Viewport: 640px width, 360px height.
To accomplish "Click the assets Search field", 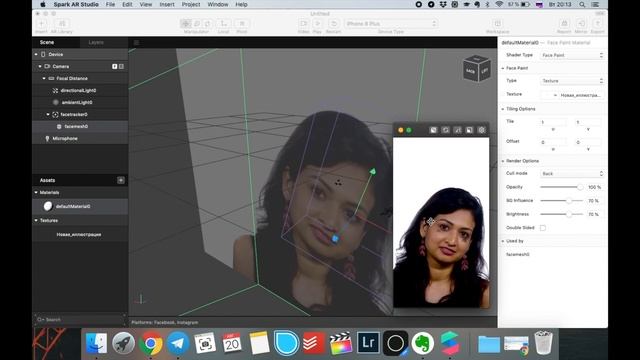I will [x=80, y=320].
